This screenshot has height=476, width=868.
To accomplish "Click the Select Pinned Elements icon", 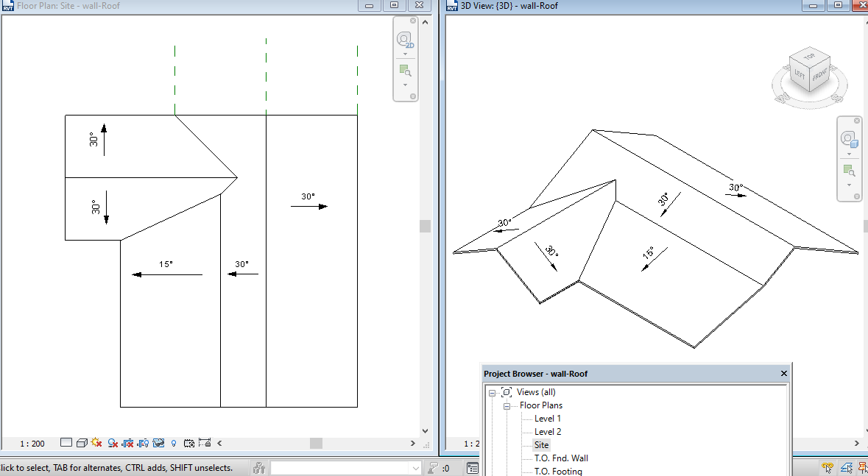I will 863,467.
